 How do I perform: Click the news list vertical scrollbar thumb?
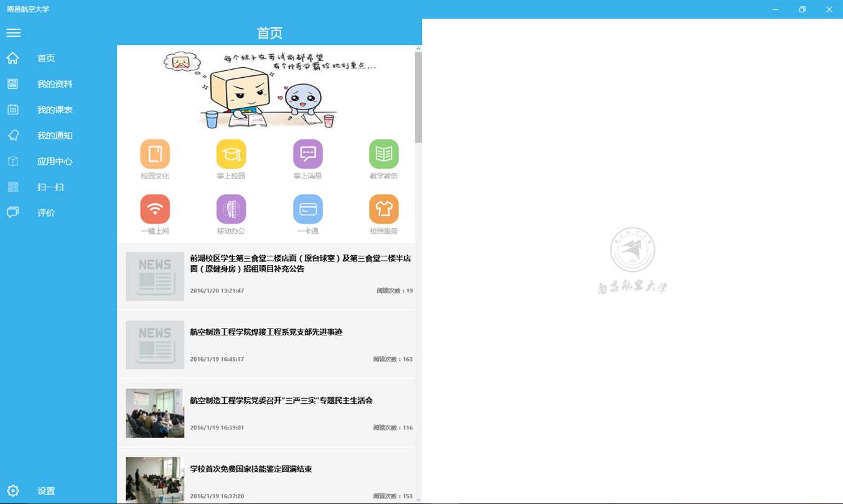click(x=418, y=97)
